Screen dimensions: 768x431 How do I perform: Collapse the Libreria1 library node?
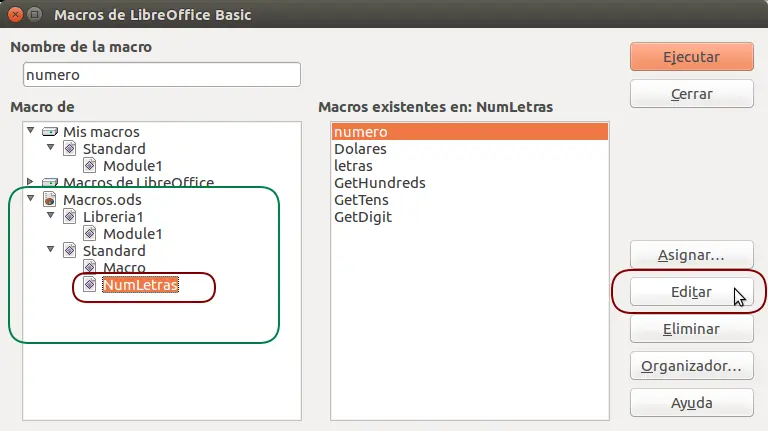50,215
